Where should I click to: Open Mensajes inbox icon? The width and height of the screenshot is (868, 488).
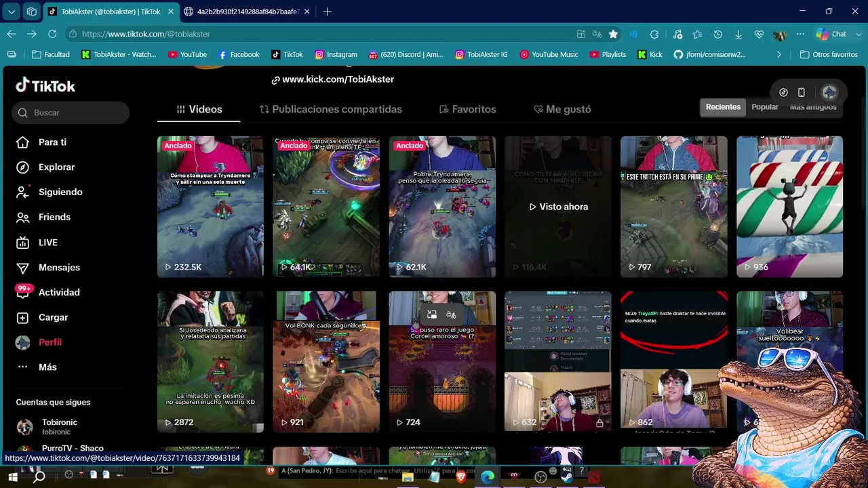click(x=22, y=268)
